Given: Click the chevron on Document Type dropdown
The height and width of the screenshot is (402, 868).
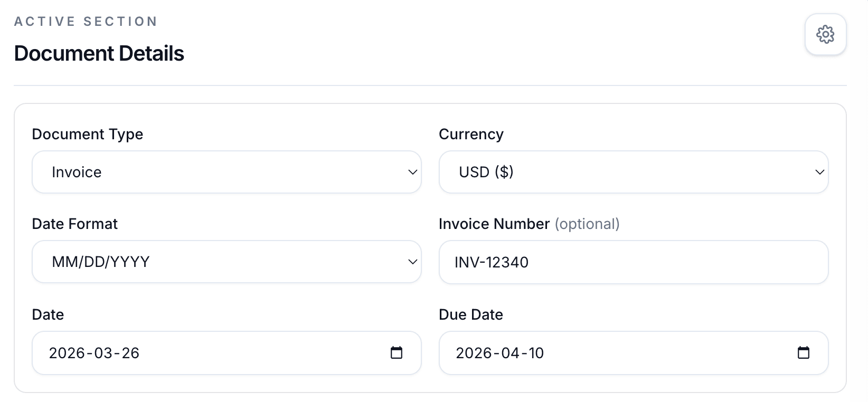Looking at the screenshot, I should click(412, 171).
